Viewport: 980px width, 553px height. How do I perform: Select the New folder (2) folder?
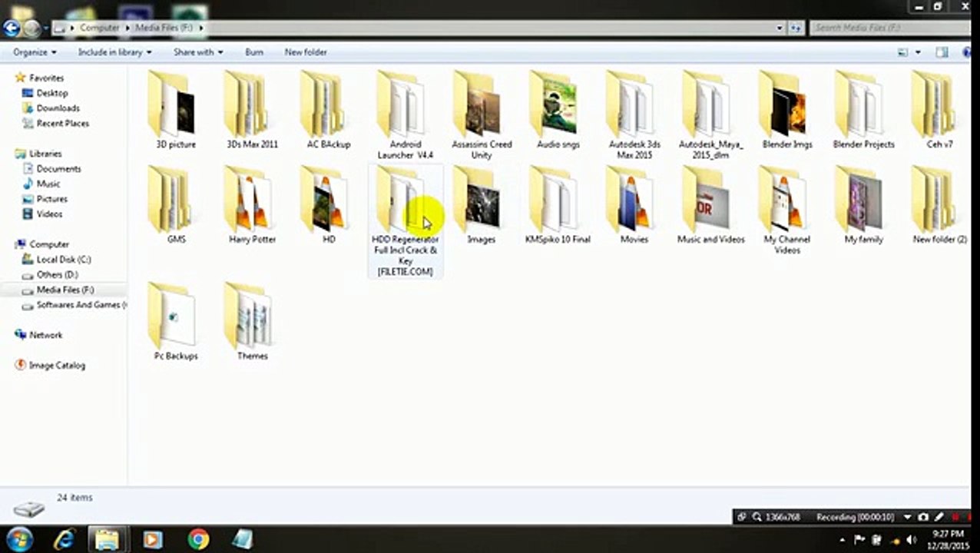point(939,204)
